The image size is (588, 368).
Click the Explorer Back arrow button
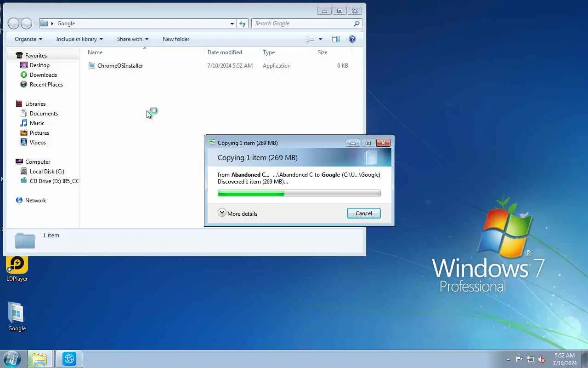13,23
